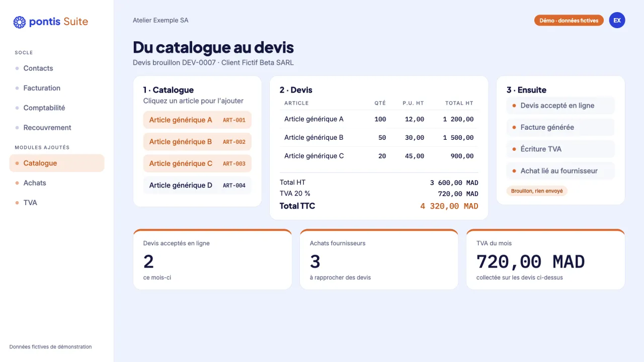Add Article générique B from catalogue

pyautogui.click(x=197, y=142)
